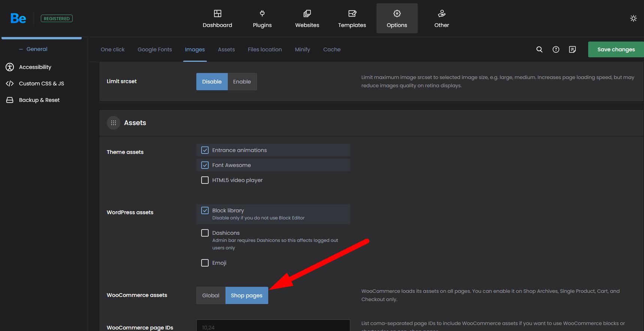Switch to the Minify tab
Screen dimensions: 644x331
coord(302,49)
